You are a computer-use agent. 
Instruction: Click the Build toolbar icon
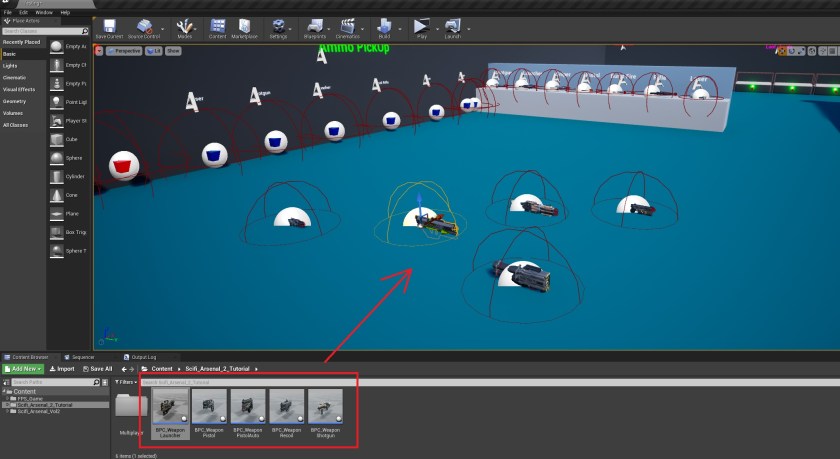pyautogui.click(x=386, y=27)
